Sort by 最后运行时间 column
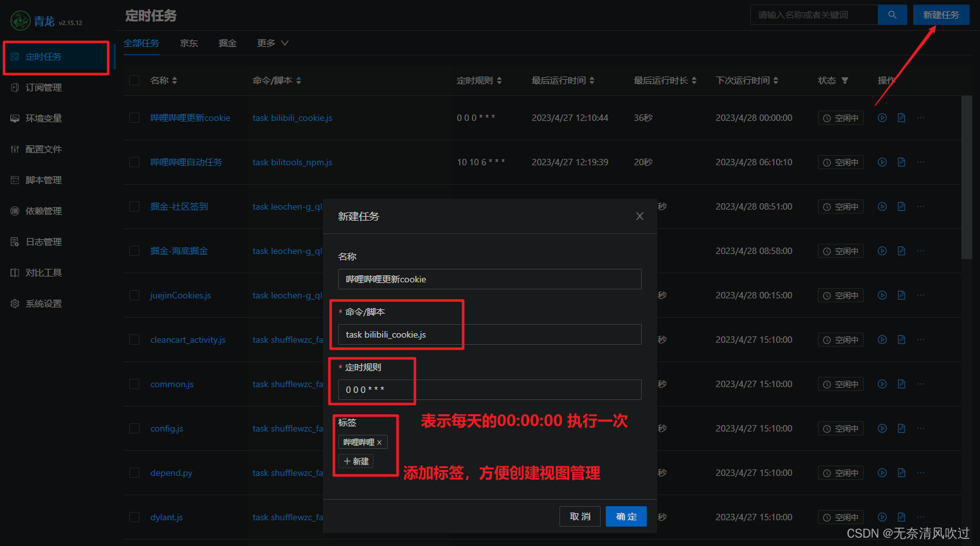The width and height of the screenshot is (980, 546). click(592, 80)
